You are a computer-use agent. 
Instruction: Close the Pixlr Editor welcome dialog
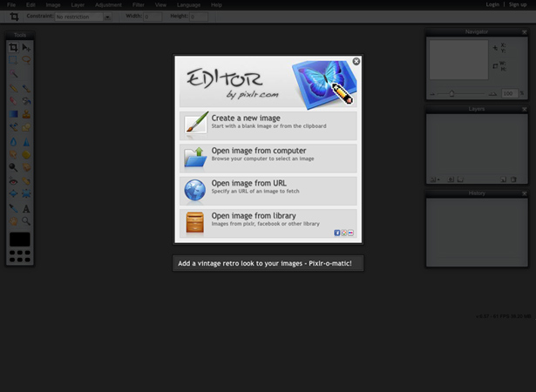click(356, 61)
